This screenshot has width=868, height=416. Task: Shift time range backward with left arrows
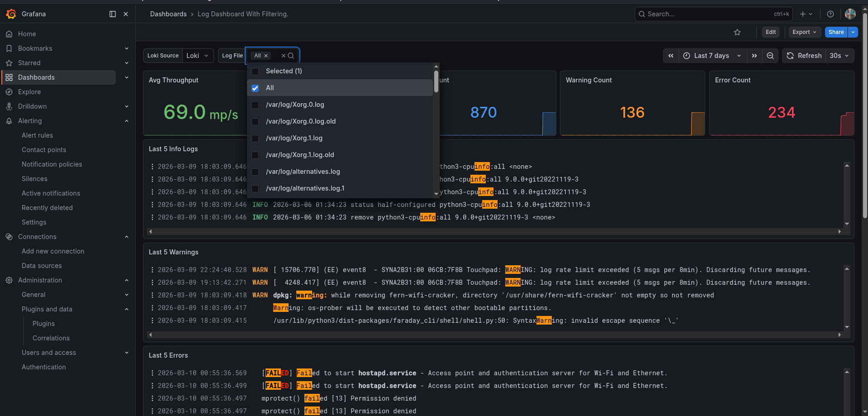pos(671,56)
